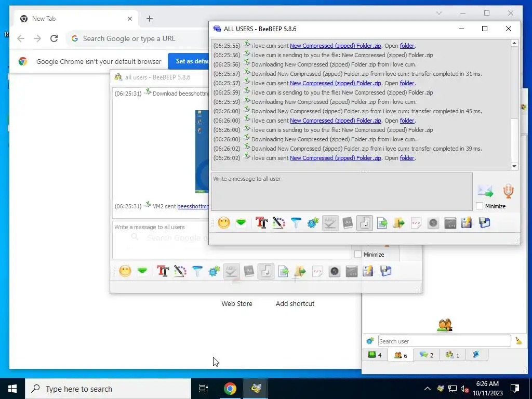
Task: Open zip link in the 06:25:55 message
Action: coord(335,46)
